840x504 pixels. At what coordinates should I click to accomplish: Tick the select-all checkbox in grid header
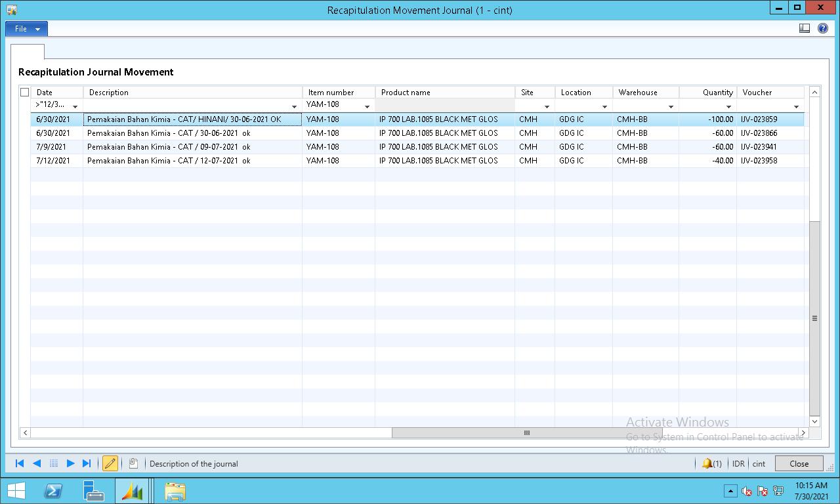25,93
